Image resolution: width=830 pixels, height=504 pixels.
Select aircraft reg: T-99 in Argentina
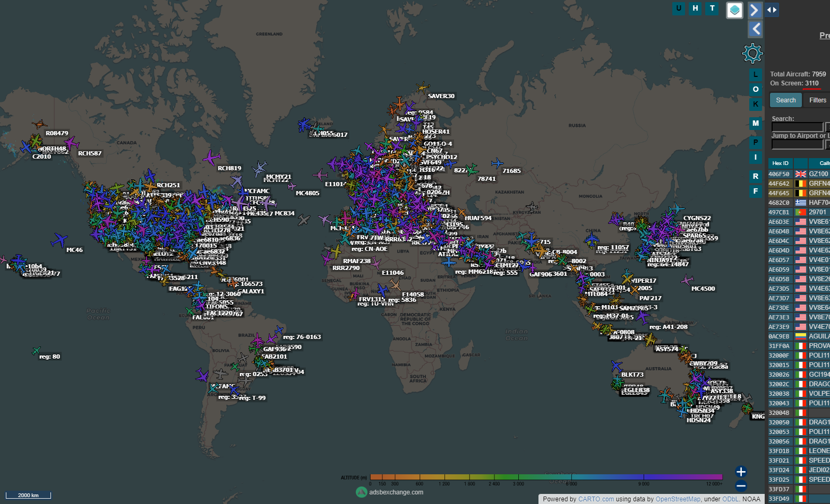click(x=234, y=390)
